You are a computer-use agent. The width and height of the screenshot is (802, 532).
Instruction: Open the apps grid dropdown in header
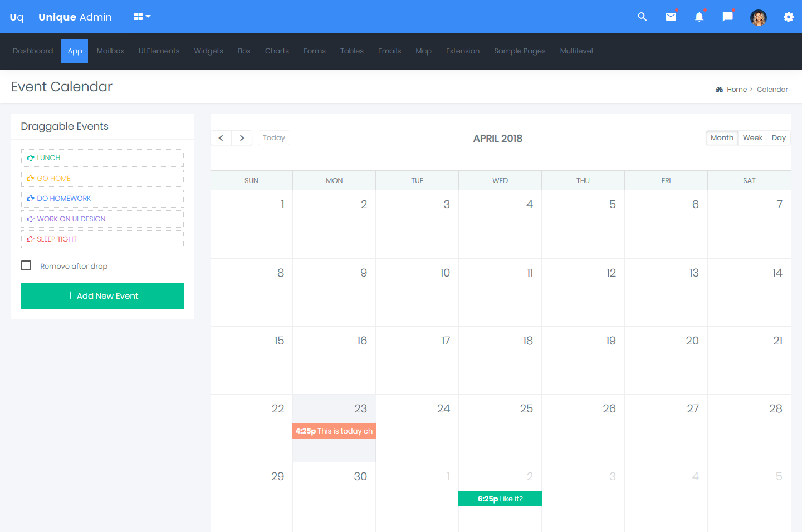pyautogui.click(x=141, y=17)
